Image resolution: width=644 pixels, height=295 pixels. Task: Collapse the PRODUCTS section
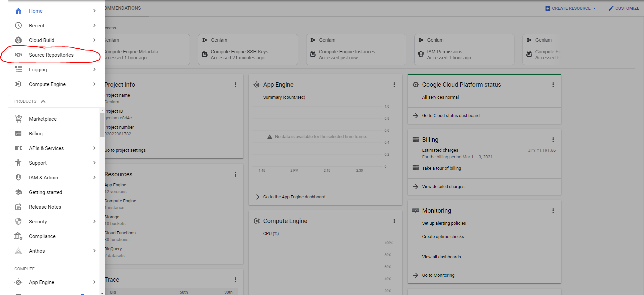[x=43, y=101]
